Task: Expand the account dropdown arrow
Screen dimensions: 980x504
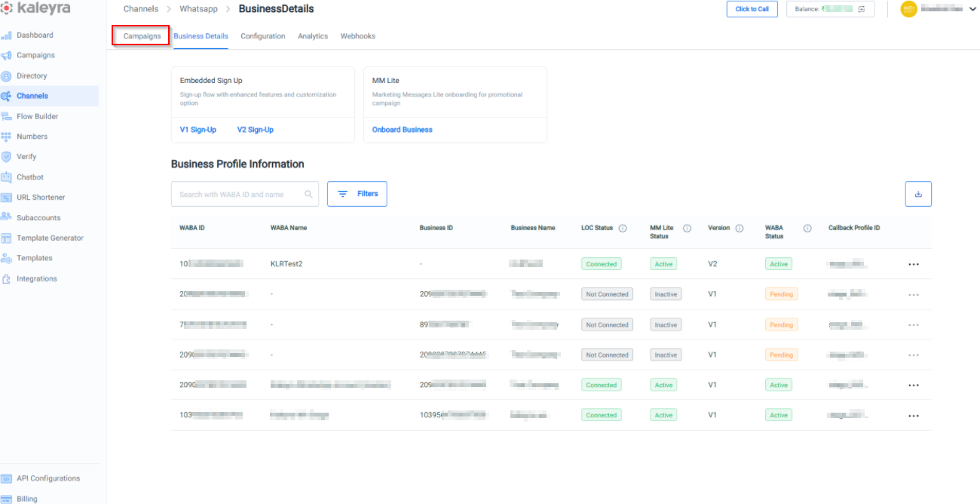Action: tap(972, 9)
